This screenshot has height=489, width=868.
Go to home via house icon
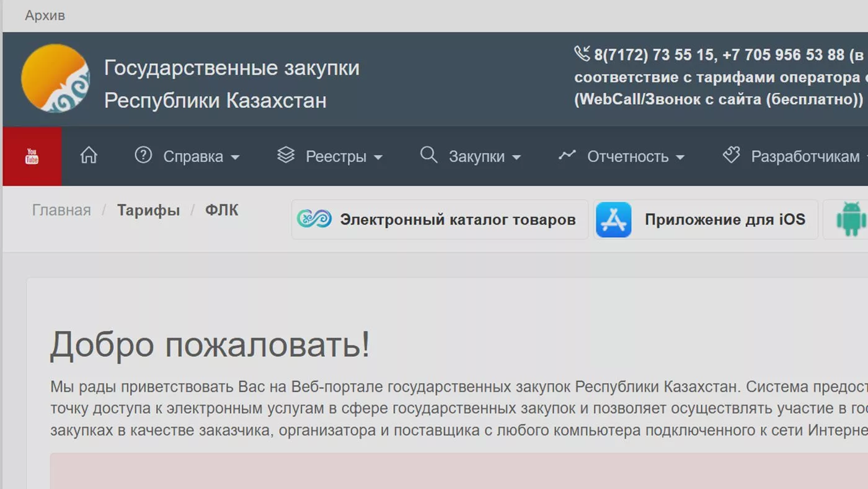click(89, 155)
